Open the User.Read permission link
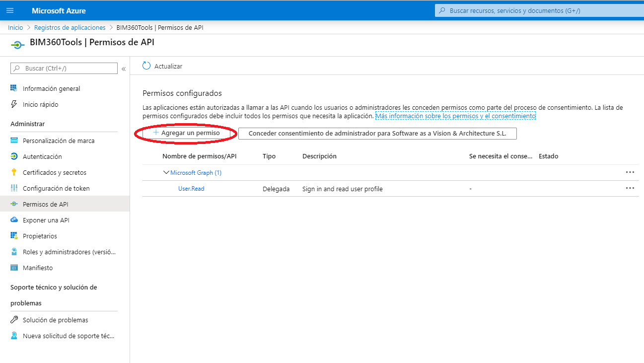644x363 pixels. click(191, 188)
